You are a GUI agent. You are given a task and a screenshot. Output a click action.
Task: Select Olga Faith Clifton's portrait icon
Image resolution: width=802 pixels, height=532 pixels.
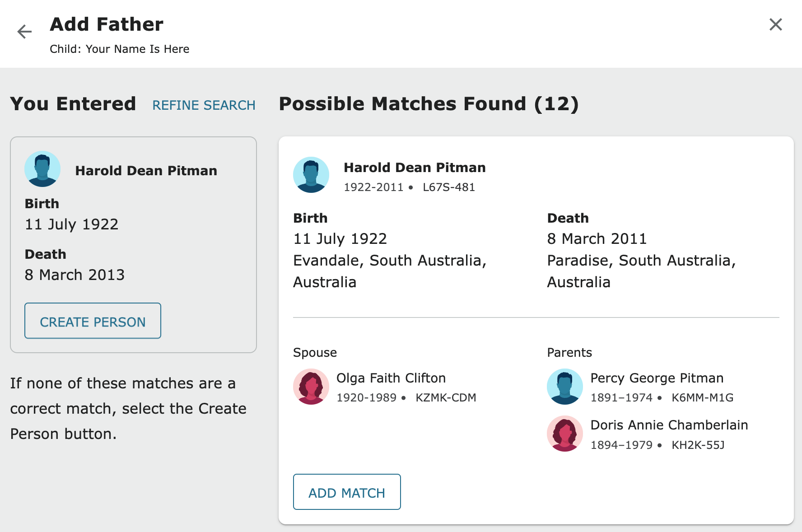(311, 386)
